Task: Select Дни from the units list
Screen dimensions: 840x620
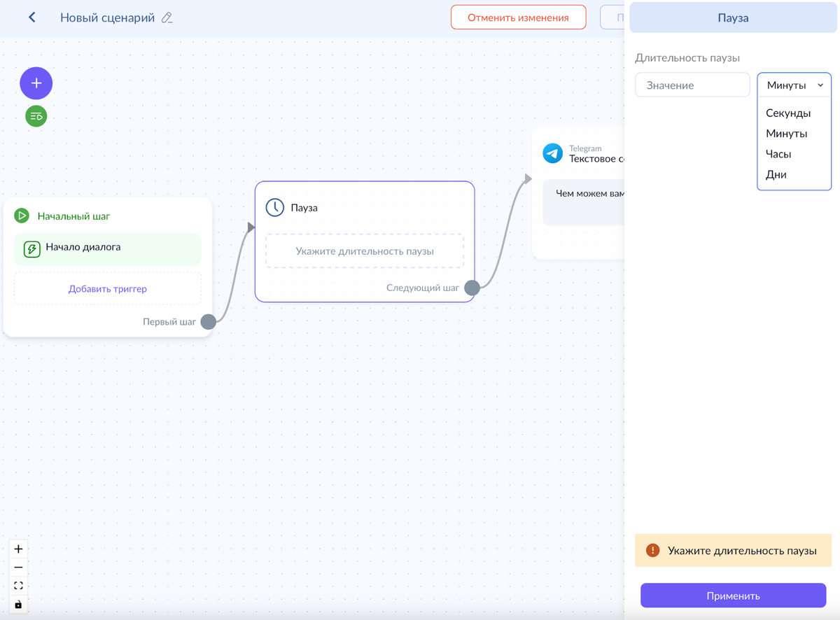Action: click(776, 174)
